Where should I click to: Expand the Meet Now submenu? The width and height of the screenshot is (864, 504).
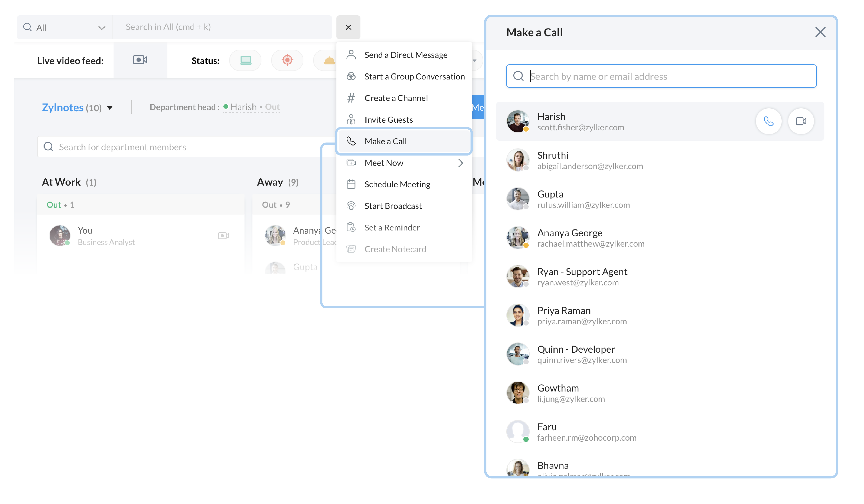pos(461,163)
